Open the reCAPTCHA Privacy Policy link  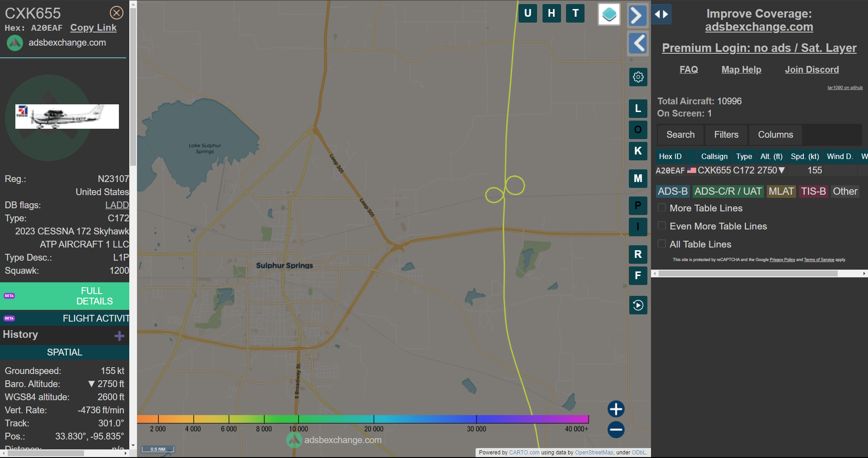coord(782,260)
